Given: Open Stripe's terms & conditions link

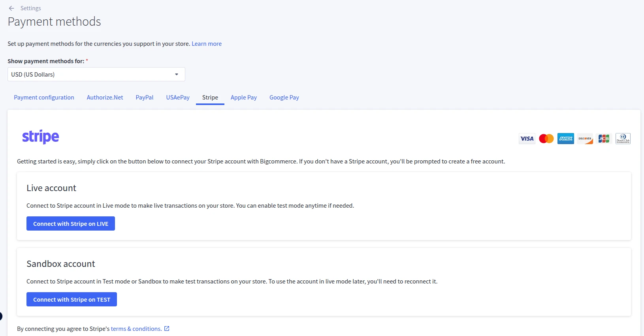Looking at the screenshot, I should tap(136, 329).
